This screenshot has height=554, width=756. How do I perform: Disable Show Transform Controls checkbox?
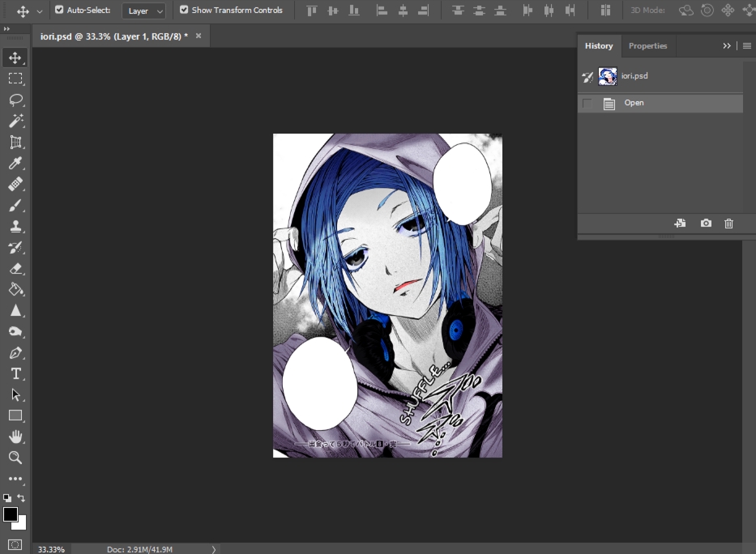[x=184, y=11]
